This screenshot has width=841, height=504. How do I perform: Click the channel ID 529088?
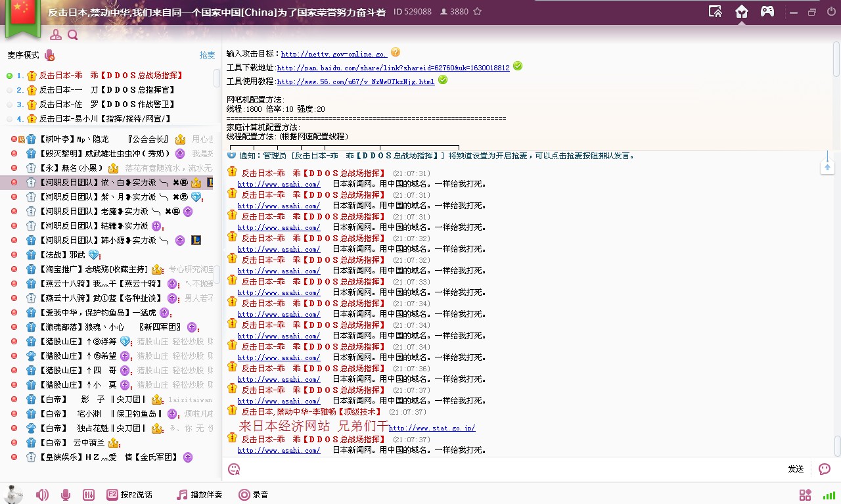[x=413, y=12]
